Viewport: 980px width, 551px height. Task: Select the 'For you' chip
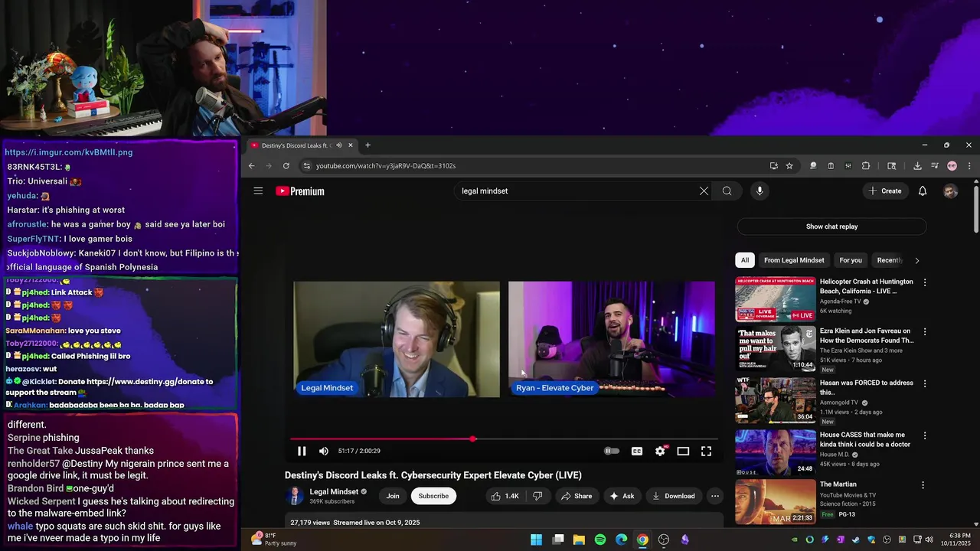[851, 260]
